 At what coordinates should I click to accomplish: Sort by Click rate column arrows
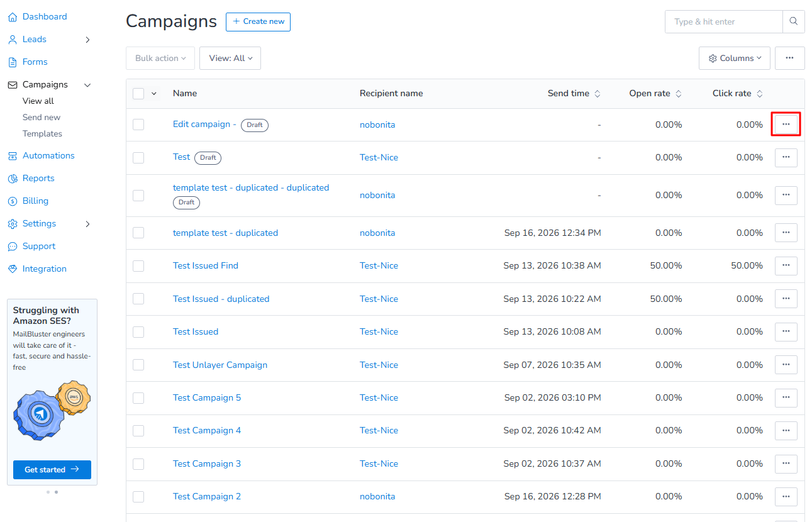pyautogui.click(x=760, y=94)
